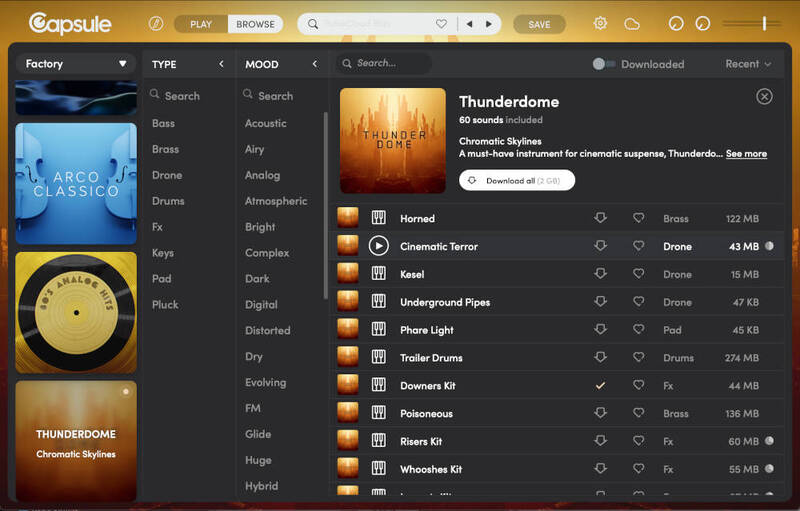Select the Thunderdome pack card in sidebar
The image size is (800, 511).
click(76, 441)
